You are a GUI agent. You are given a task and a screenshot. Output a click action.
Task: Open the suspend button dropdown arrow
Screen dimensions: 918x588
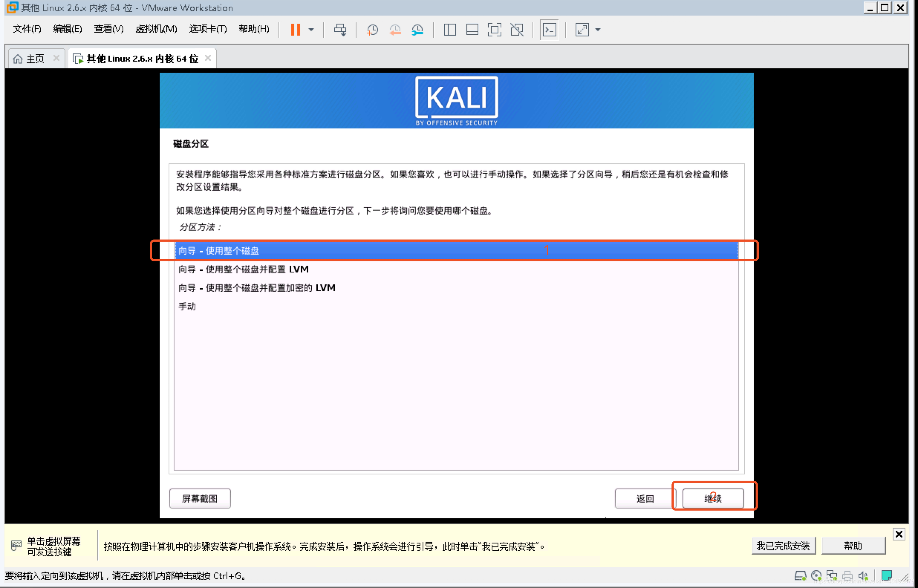click(x=311, y=29)
